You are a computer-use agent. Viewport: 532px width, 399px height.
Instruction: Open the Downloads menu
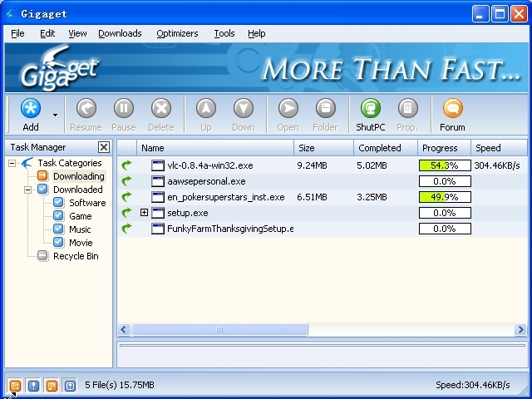point(120,33)
